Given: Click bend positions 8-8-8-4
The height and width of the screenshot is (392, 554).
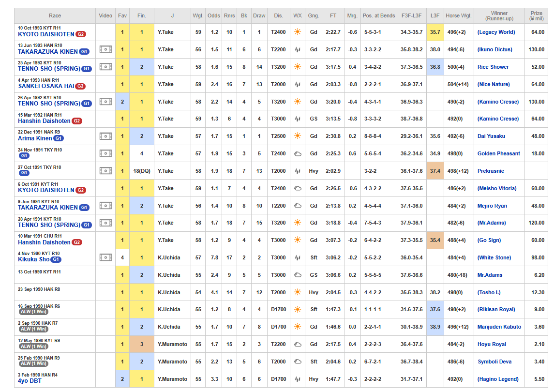Looking at the screenshot, I should 373,136.
